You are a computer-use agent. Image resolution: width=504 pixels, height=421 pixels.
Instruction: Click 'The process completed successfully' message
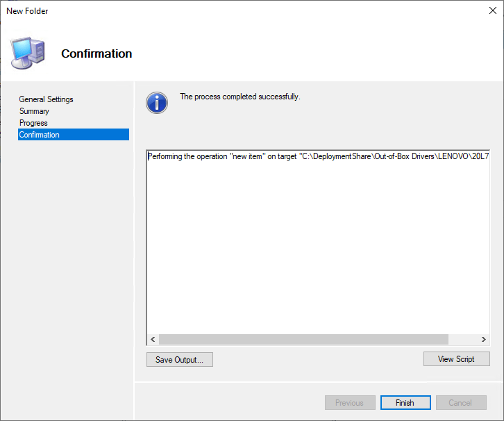pos(240,97)
